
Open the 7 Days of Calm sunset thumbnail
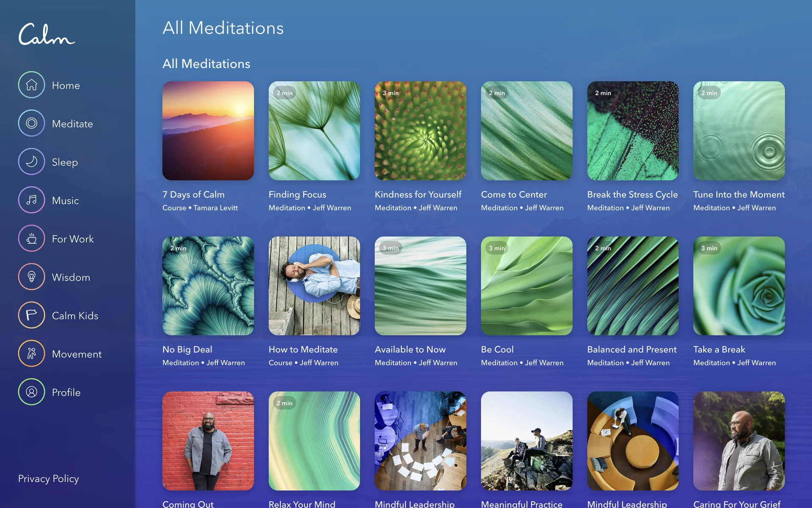tap(208, 131)
